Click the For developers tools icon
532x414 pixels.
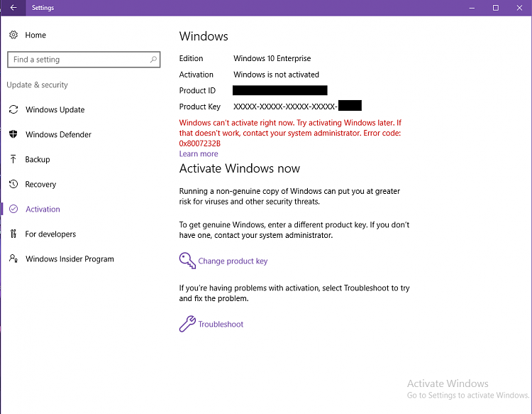13,234
